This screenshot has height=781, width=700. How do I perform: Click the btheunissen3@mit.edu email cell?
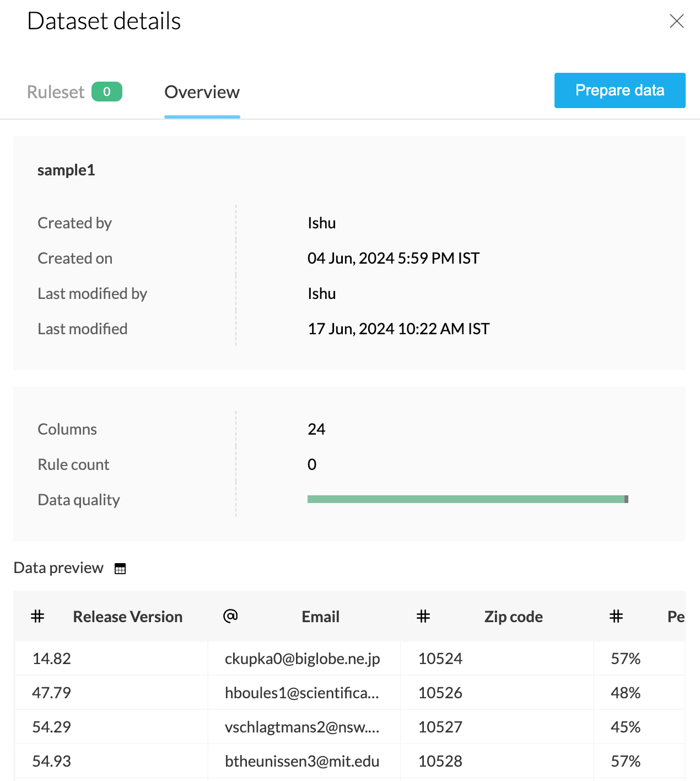click(x=302, y=761)
